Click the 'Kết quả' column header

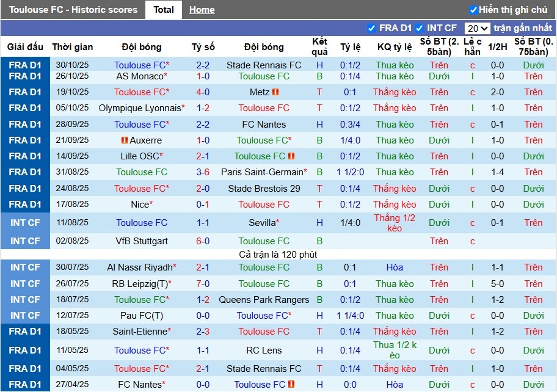click(319, 47)
